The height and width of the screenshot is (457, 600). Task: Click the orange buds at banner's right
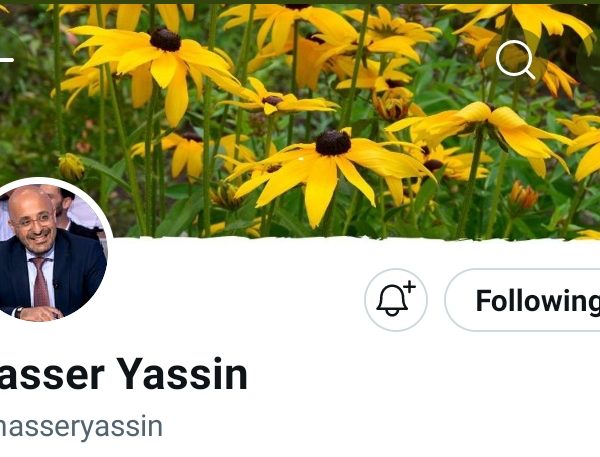(x=522, y=197)
